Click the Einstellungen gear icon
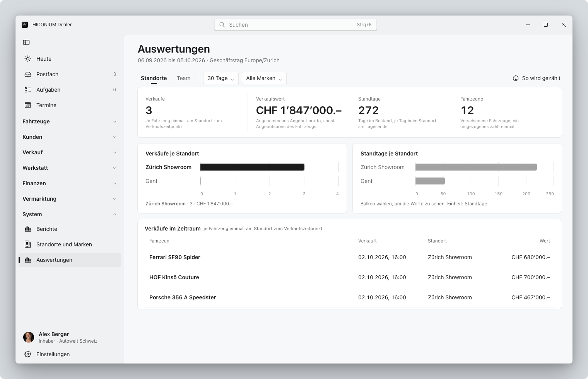 [x=28, y=354]
